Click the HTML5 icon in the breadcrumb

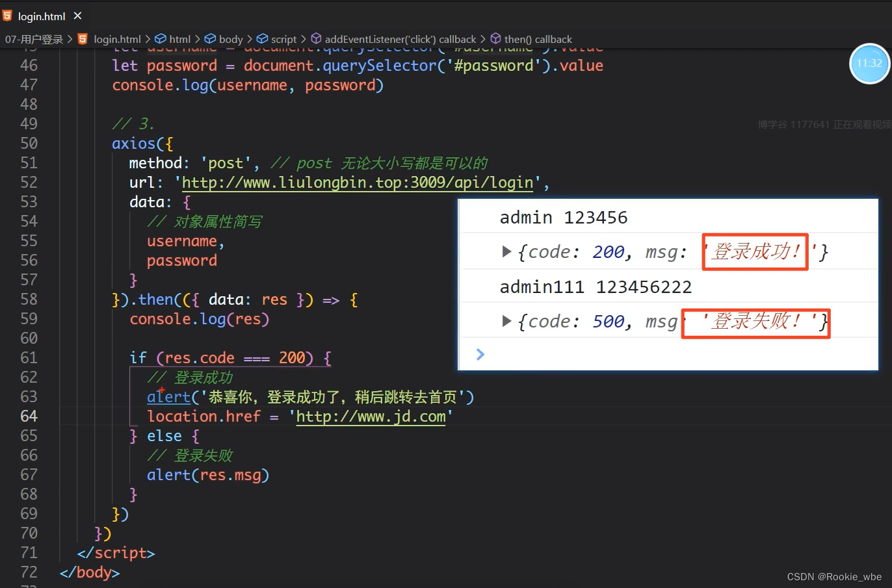(83, 39)
